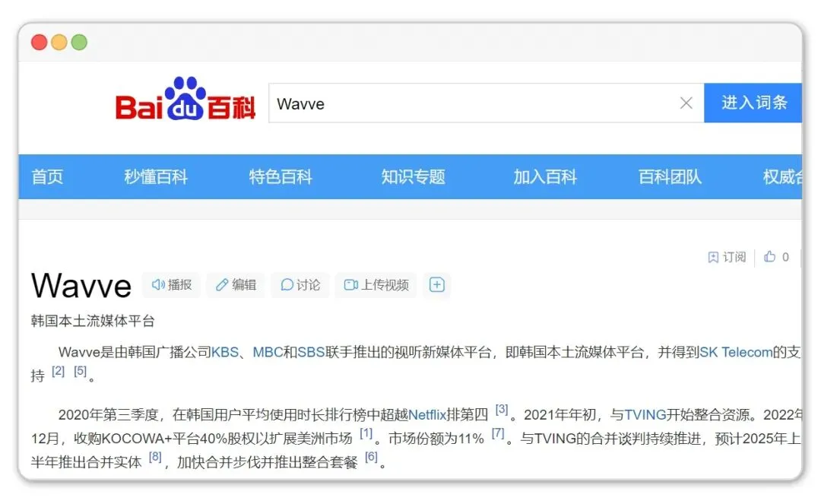
Task: Click reference [6] citation
Action: point(371,457)
